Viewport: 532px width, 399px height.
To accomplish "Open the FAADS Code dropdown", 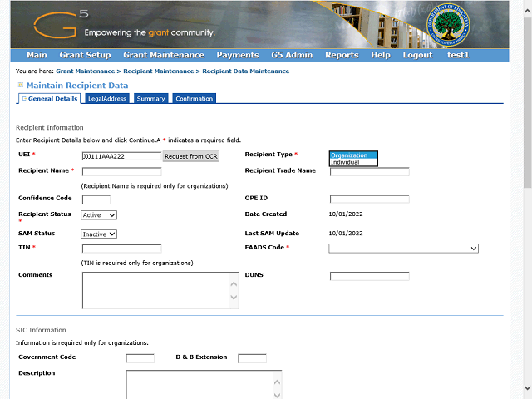I will pos(403,249).
